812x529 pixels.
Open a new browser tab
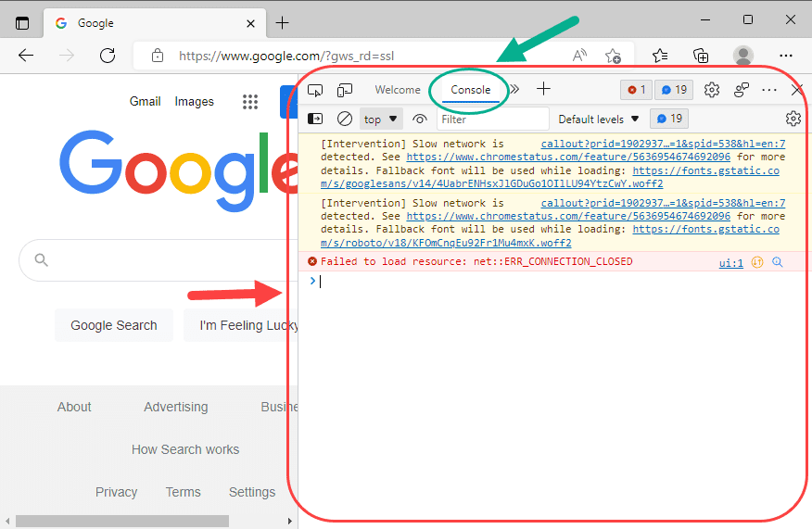click(282, 23)
